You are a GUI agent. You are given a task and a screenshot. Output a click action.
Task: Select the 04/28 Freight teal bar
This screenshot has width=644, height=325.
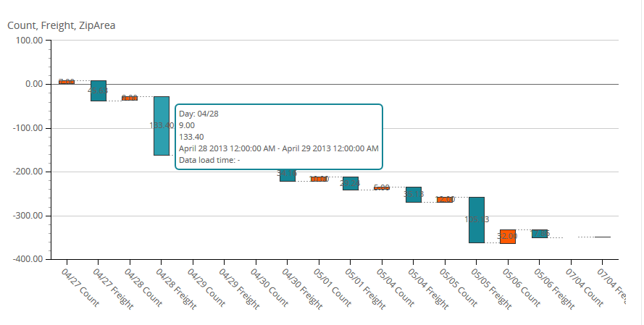pos(162,125)
